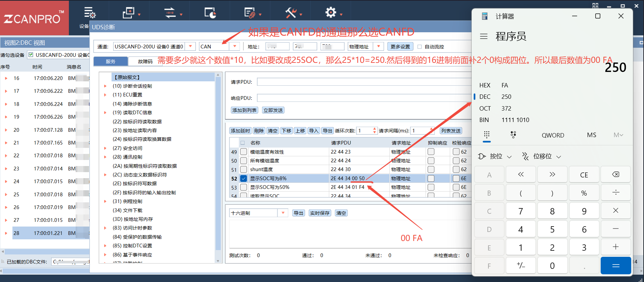Expand the (27) 安全访问 tree node
This screenshot has width=644, height=282.
[105, 148]
